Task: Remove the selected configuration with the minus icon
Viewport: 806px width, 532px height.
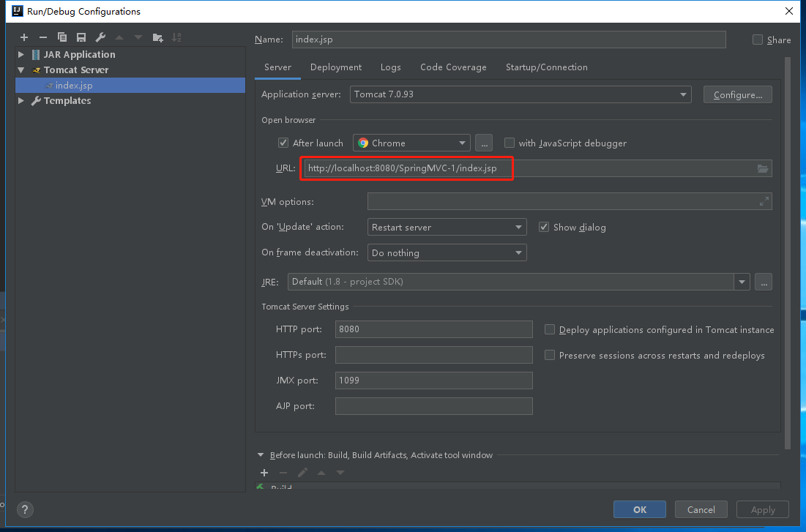Action: tap(43, 37)
